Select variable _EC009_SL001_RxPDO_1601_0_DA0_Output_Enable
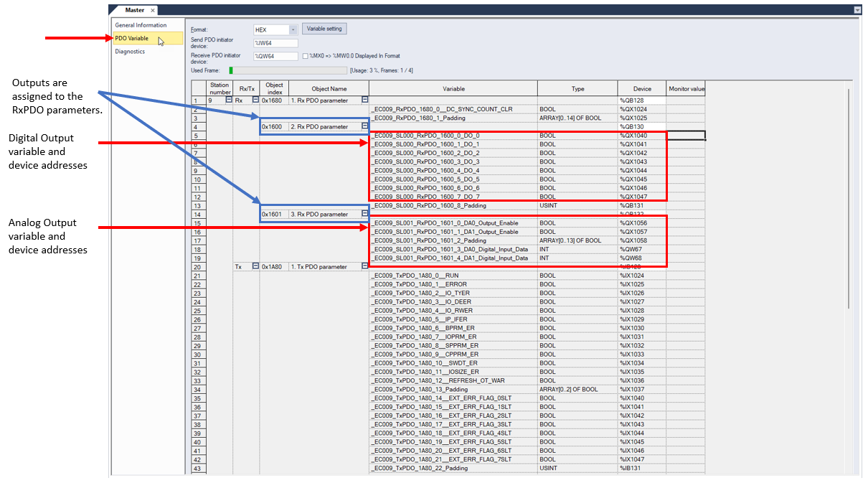The image size is (868, 483). [x=453, y=223]
